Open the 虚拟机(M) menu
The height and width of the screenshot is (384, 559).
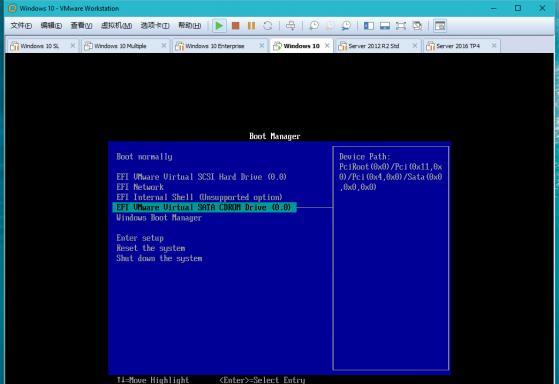pos(116,26)
